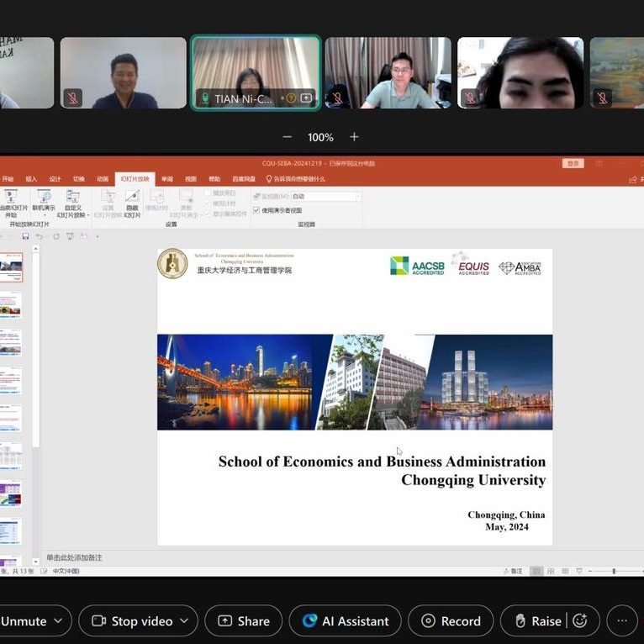
Task: Click the 联机演示 button in ribbon
Action: click(44, 202)
